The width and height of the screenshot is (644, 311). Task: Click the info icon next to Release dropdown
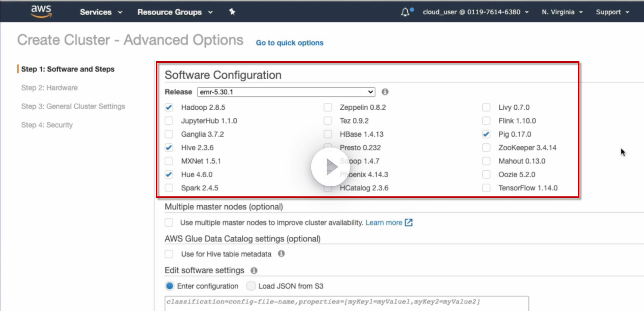coord(385,92)
